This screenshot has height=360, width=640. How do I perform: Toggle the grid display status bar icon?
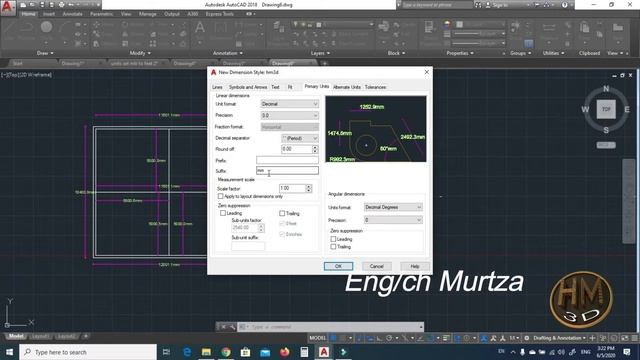point(333,338)
